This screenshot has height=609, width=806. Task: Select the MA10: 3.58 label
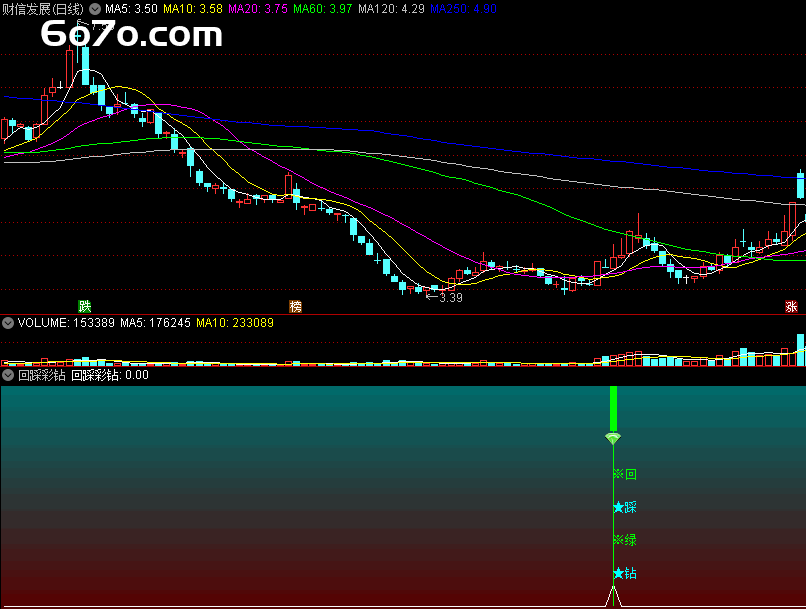(193, 9)
